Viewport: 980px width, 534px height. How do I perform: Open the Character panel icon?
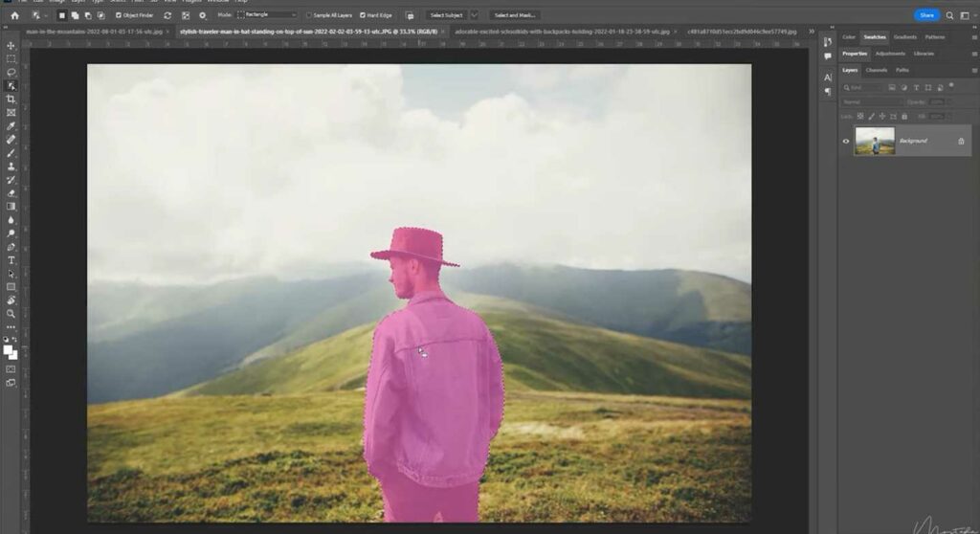coord(828,78)
